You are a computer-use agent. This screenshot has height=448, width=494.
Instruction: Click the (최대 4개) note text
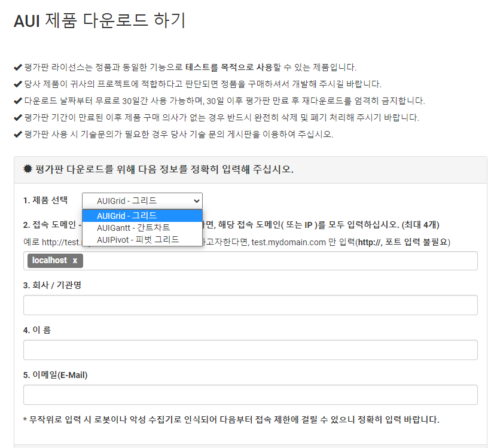click(420, 225)
